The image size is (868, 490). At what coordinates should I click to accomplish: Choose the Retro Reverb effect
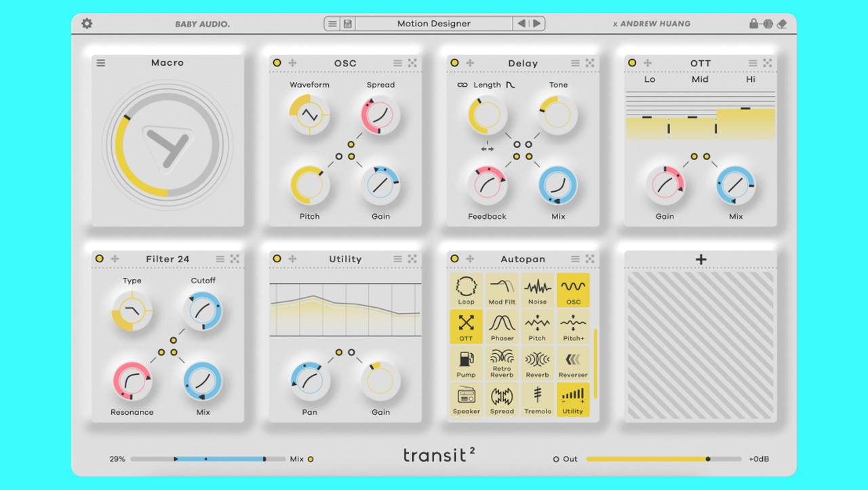pos(502,363)
